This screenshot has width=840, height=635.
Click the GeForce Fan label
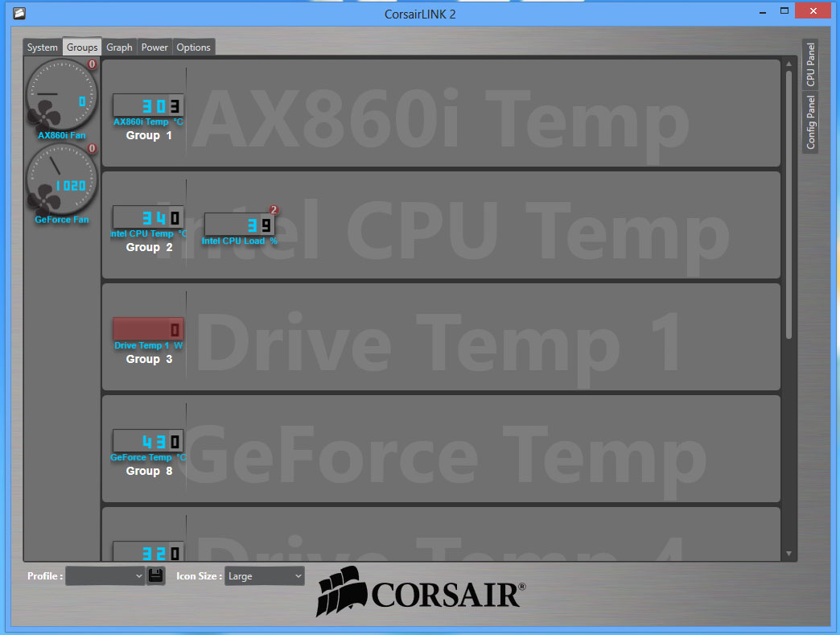coord(62,220)
